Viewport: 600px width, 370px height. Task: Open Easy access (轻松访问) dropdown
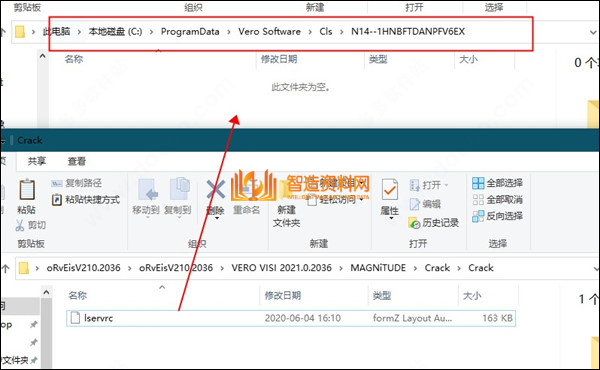(x=336, y=200)
